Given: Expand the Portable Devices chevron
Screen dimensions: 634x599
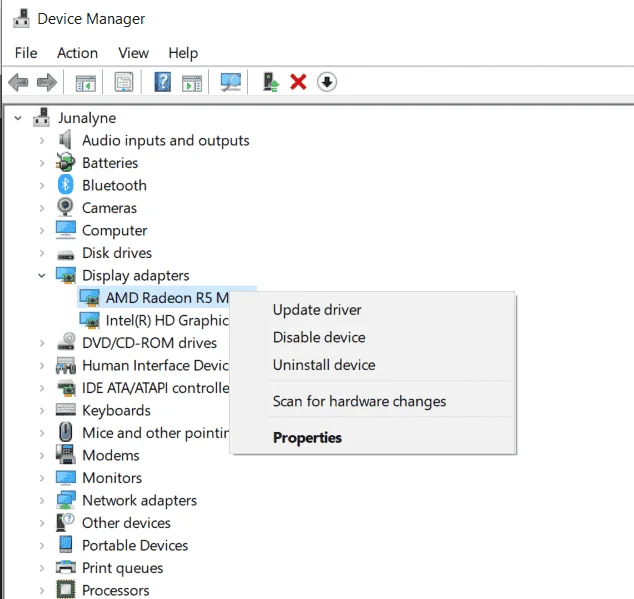Looking at the screenshot, I should click(x=42, y=545).
